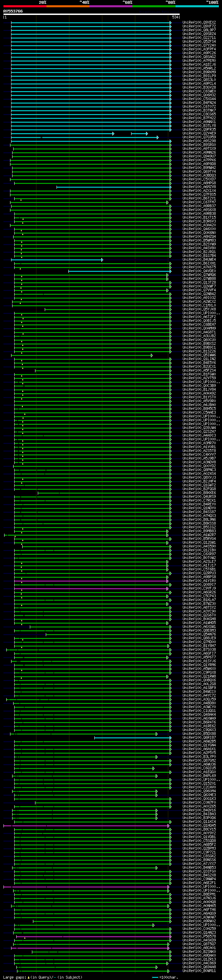Select hit label UniRef100_Q9FR35
The image size is (222, 980).
[x=199, y=129]
